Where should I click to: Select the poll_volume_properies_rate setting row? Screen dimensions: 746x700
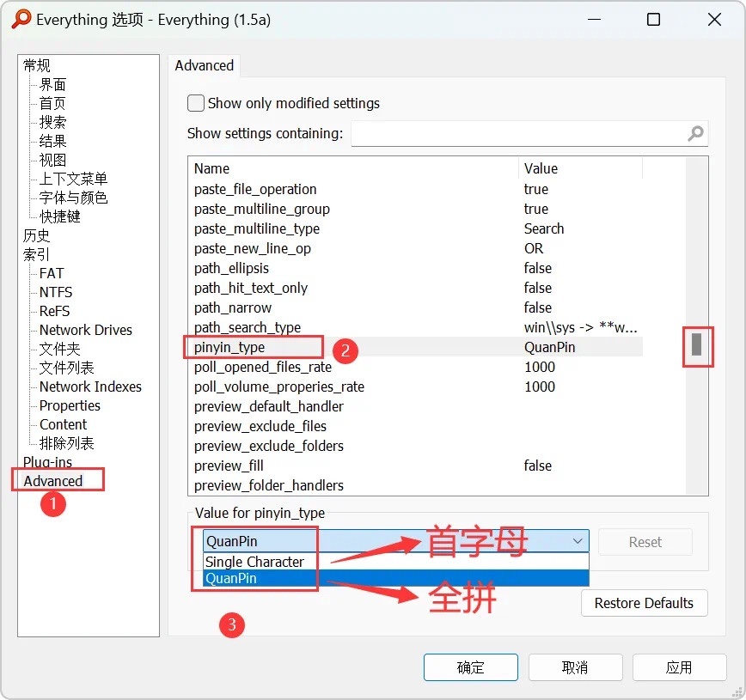tap(416, 387)
